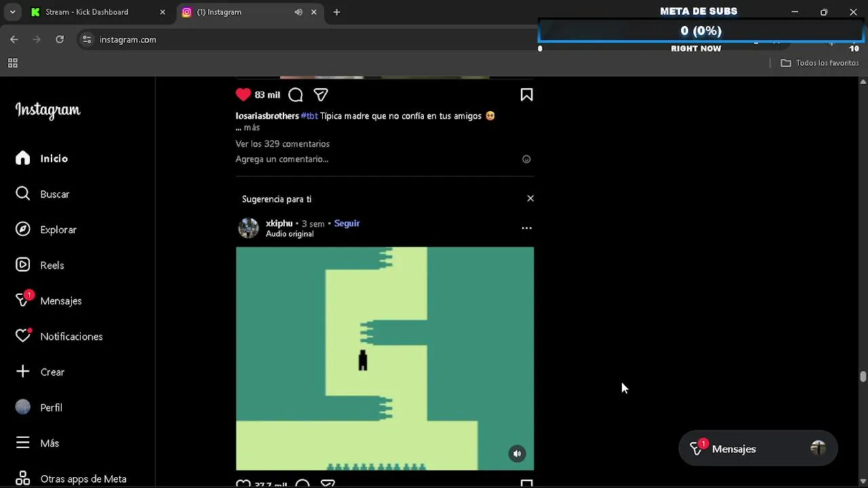Open a new browser tab
This screenshot has height=488, width=868.
pyautogui.click(x=336, y=12)
